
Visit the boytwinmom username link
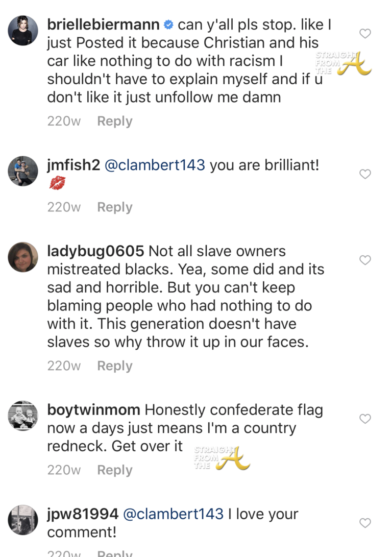(93, 410)
